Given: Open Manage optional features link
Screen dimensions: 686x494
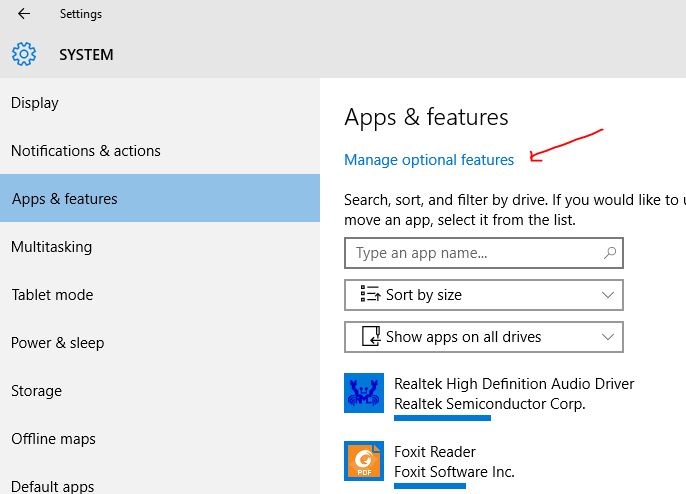Looking at the screenshot, I should pos(429,160).
